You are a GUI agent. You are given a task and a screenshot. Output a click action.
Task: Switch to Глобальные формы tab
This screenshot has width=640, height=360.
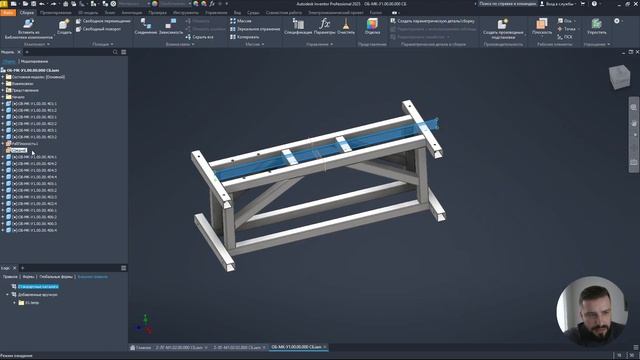tap(56, 277)
